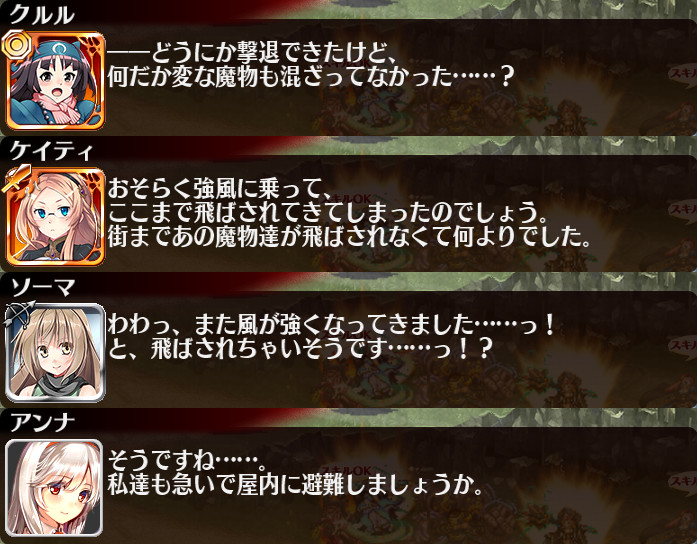Click the クルル name label
This screenshot has width=697, height=544.
(x=42, y=15)
